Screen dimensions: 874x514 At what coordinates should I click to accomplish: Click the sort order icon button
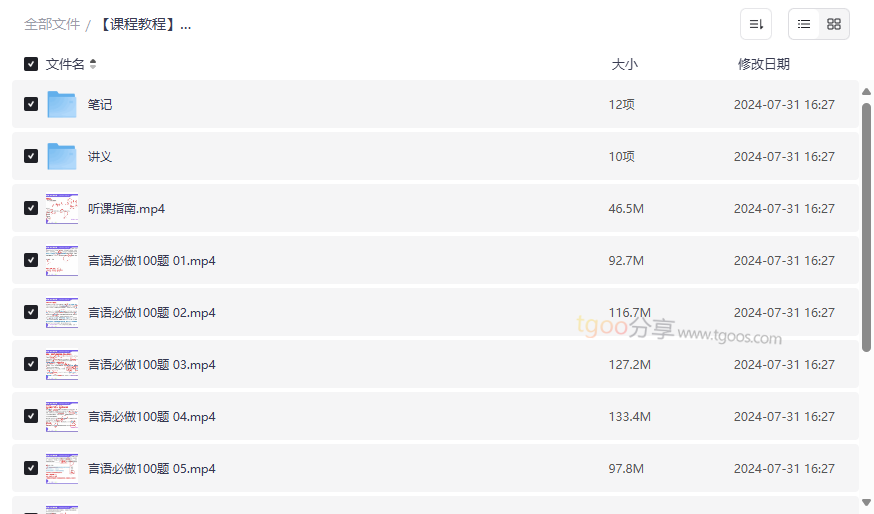click(756, 24)
